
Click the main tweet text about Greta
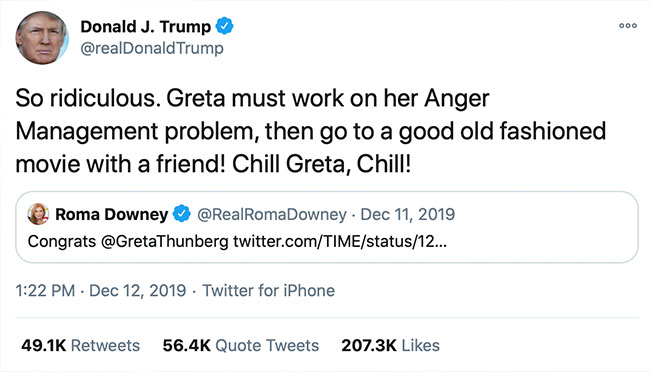[310, 131]
